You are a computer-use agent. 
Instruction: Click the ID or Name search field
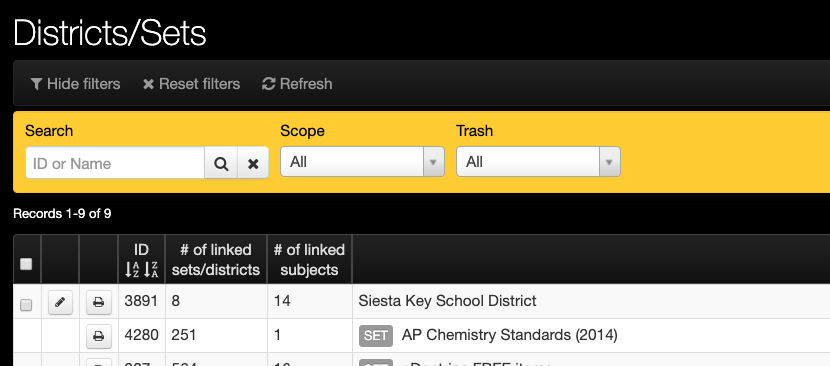(x=115, y=163)
